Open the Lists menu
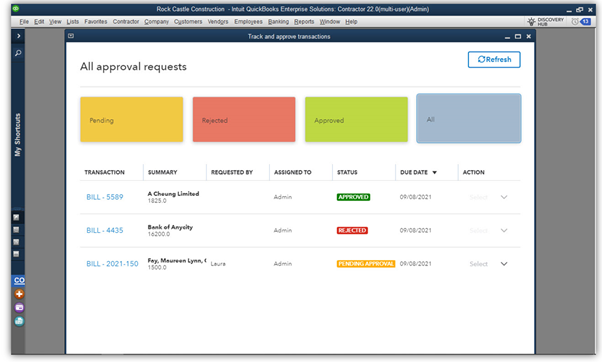Image resolution: width=602 pixels, height=362 pixels. tap(73, 21)
